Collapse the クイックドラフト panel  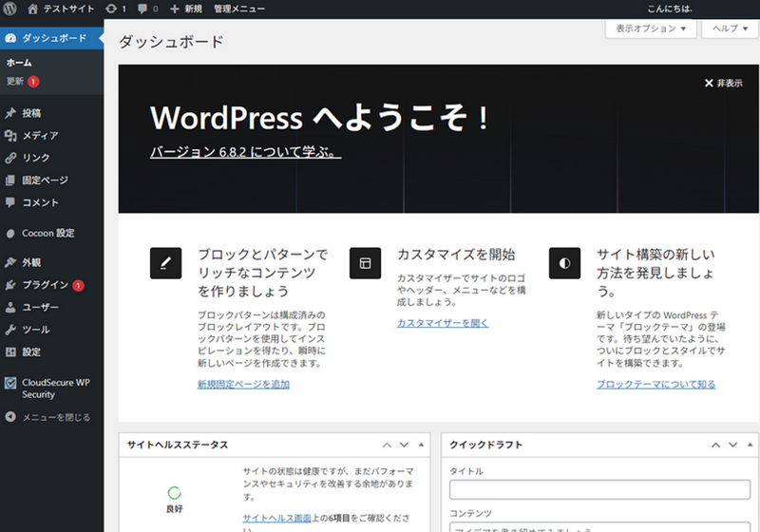[x=750, y=445]
